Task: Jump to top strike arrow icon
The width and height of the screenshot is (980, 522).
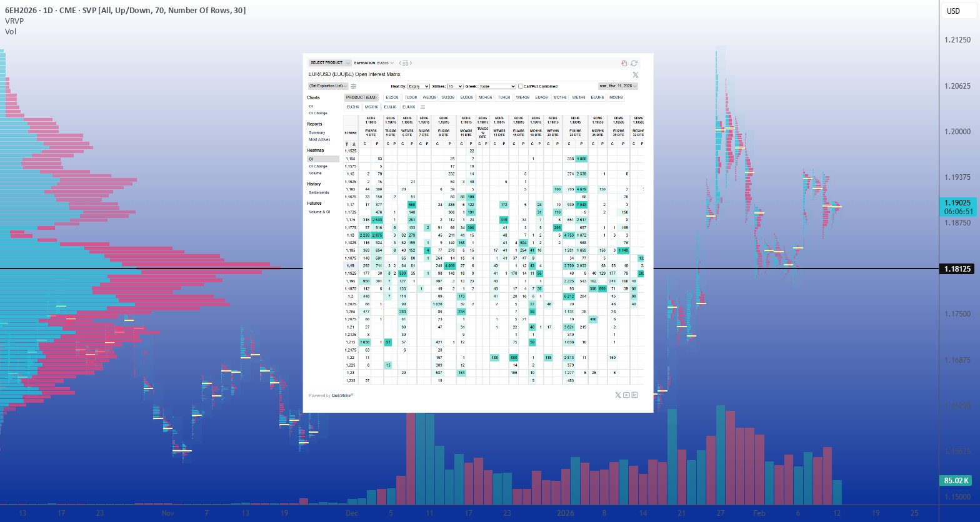Action: pos(347,144)
